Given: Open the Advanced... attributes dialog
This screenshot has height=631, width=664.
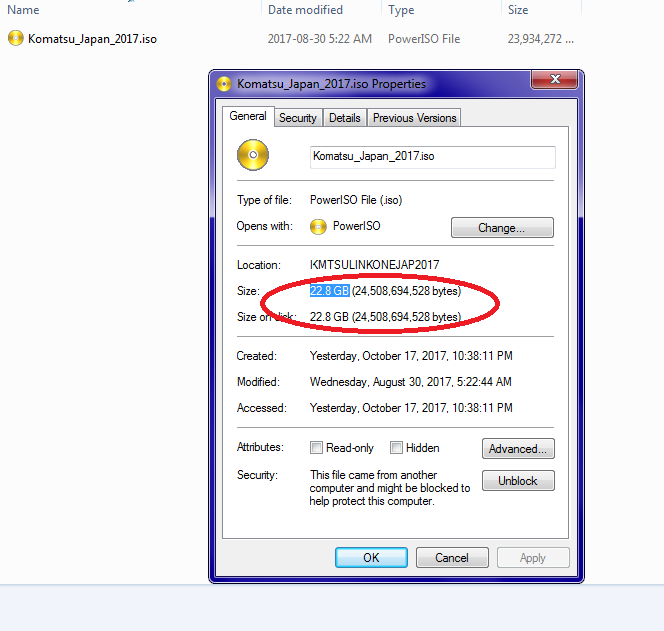Looking at the screenshot, I should [x=518, y=448].
